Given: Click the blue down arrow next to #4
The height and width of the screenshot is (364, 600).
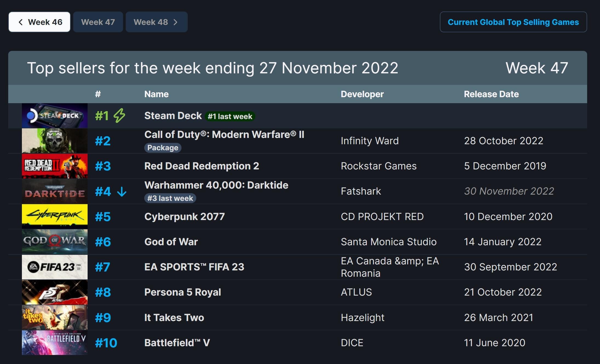Looking at the screenshot, I should [122, 192].
